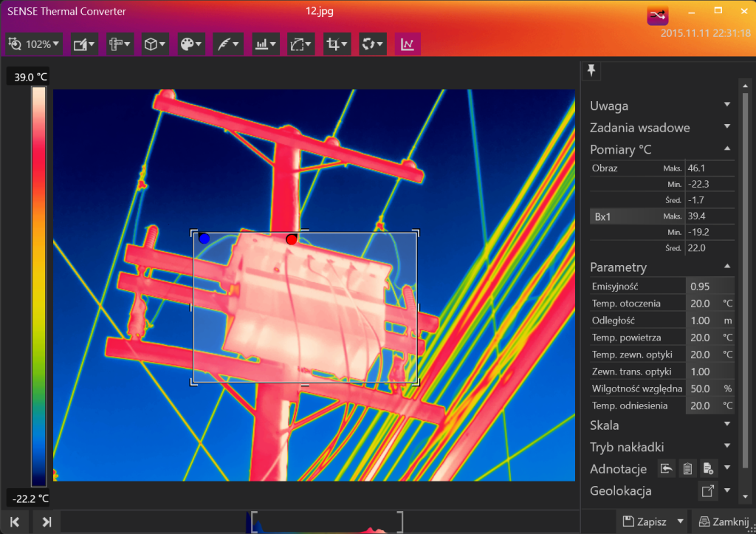Open the histogram chart tool menu
This screenshot has width=756, height=534.
point(264,44)
